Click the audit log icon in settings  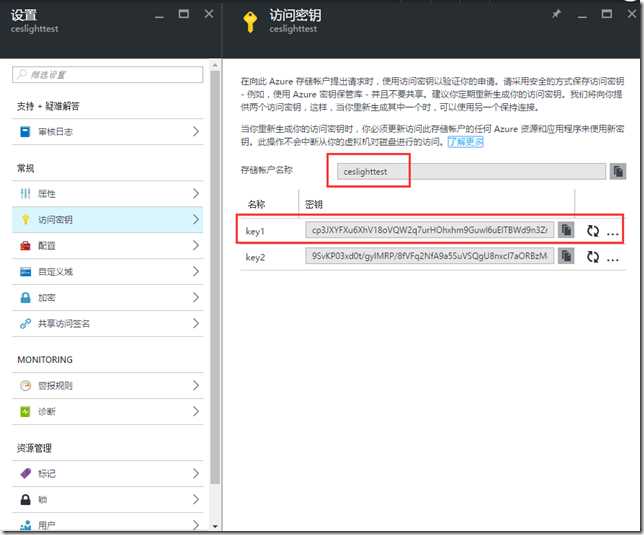tap(25, 132)
